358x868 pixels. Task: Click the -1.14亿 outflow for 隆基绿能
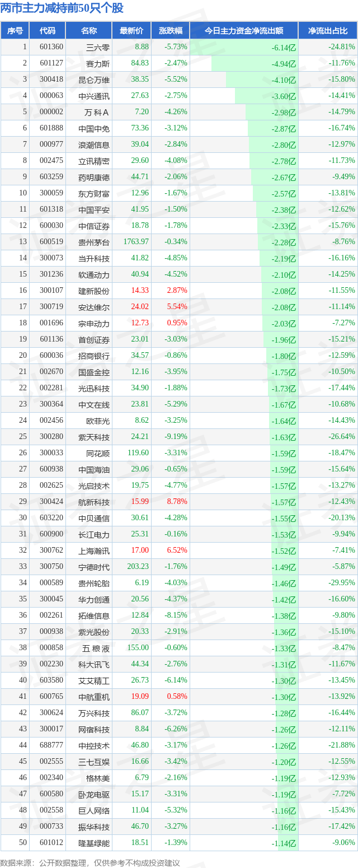[284, 844]
